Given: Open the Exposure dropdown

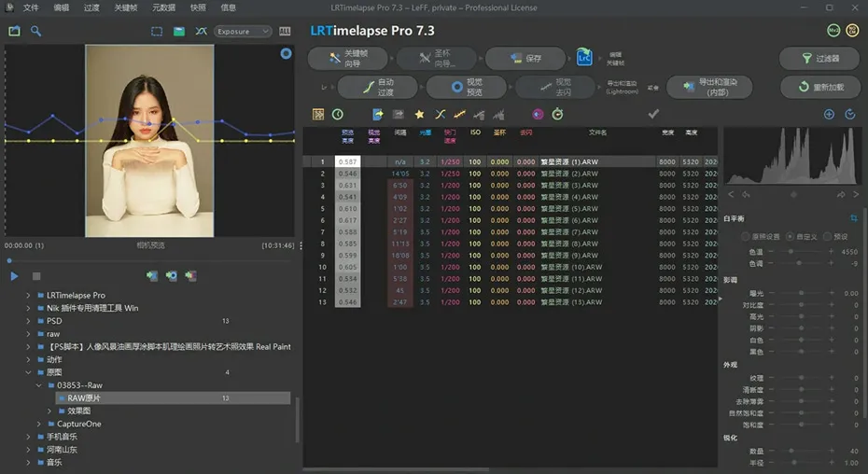Looking at the screenshot, I should 242,31.
